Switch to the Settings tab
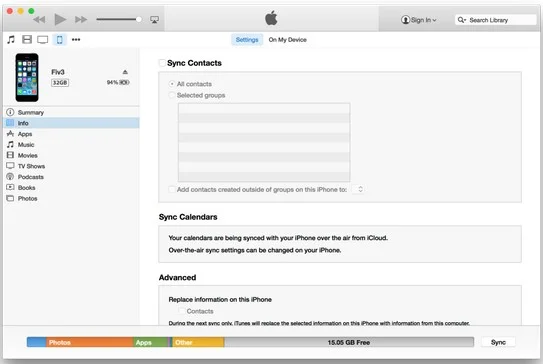The image size is (543, 364). tap(247, 40)
